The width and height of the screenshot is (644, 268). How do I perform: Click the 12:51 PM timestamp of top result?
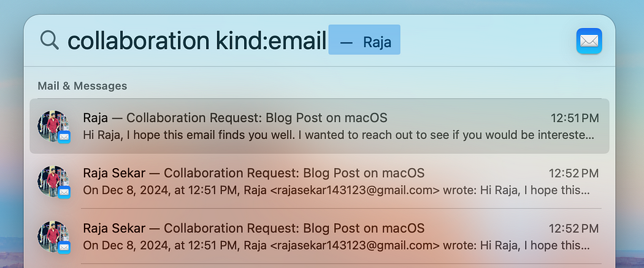(x=573, y=118)
